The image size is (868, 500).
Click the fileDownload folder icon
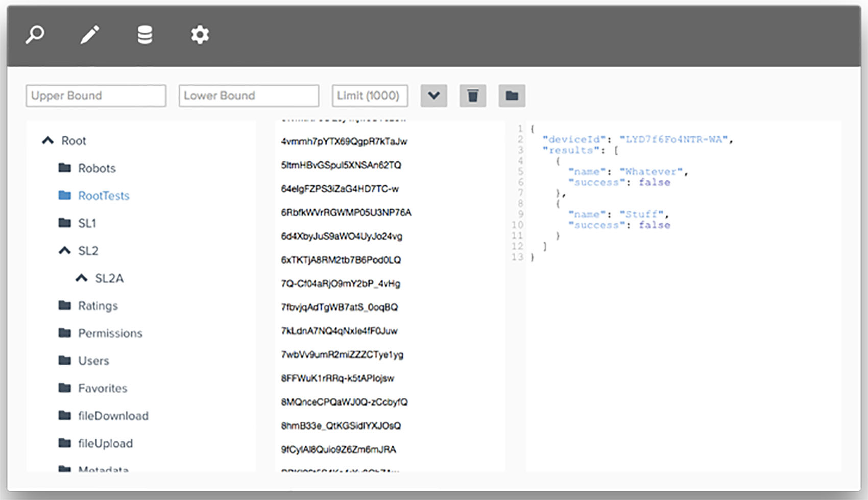[64, 416]
